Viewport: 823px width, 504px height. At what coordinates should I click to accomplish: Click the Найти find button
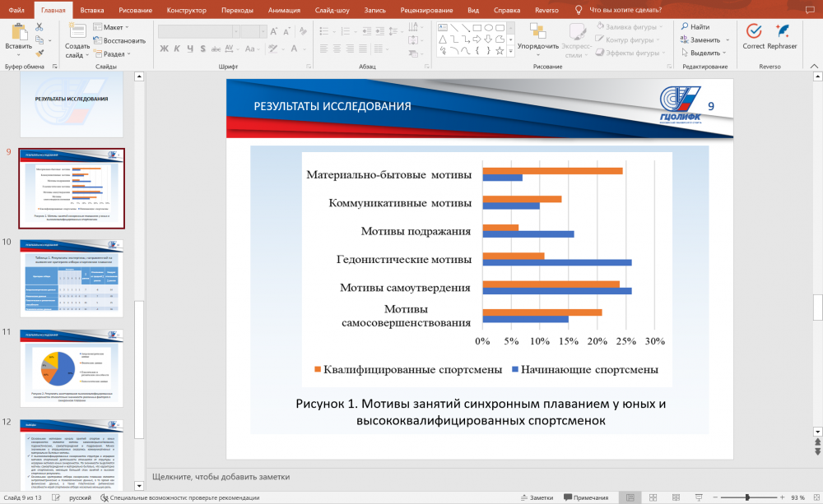(695, 27)
